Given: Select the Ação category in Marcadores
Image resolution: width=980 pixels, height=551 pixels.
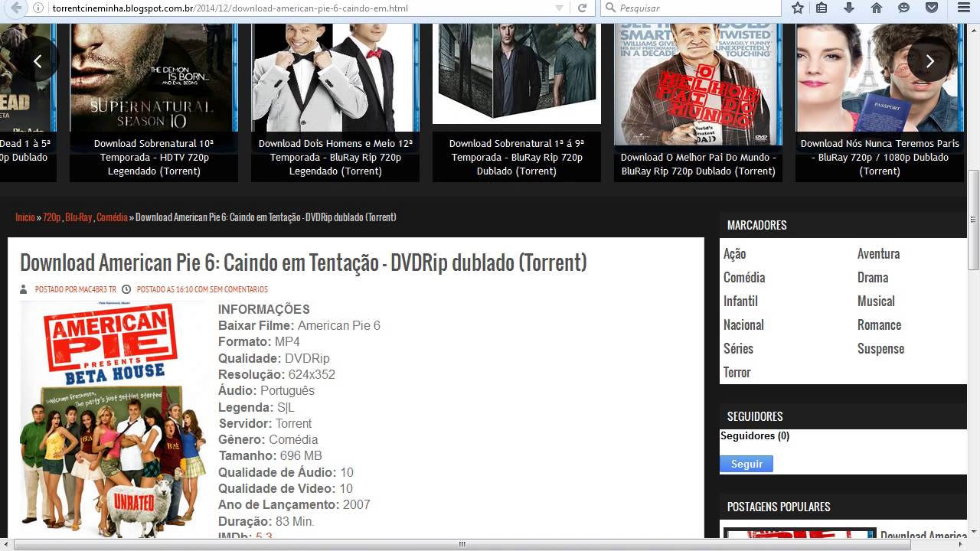Looking at the screenshot, I should (734, 253).
